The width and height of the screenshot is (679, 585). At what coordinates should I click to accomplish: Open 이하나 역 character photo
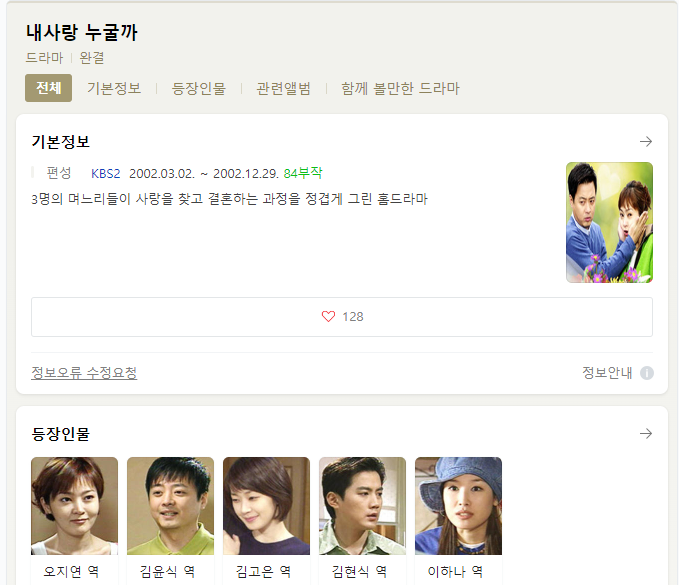(459, 506)
